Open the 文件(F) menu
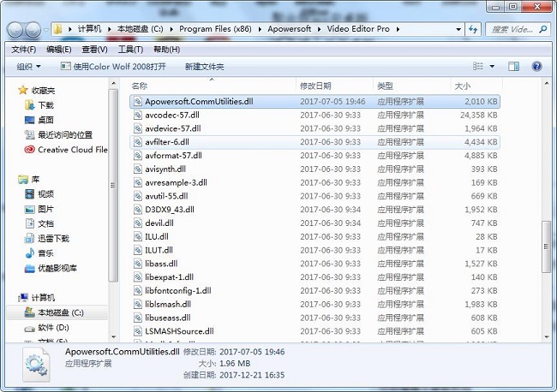The width and height of the screenshot is (557, 392). (x=24, y=50)
